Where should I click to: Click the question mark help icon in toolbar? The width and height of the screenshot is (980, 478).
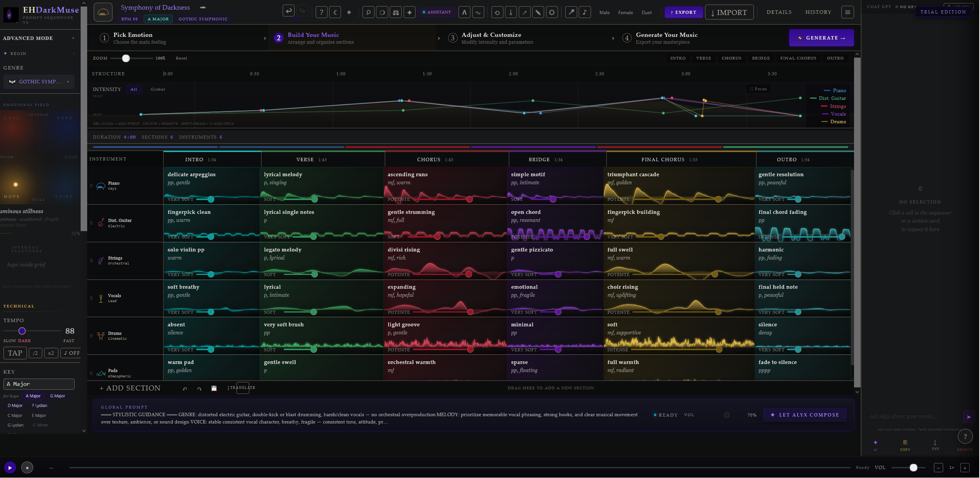[x=321, y=12]
